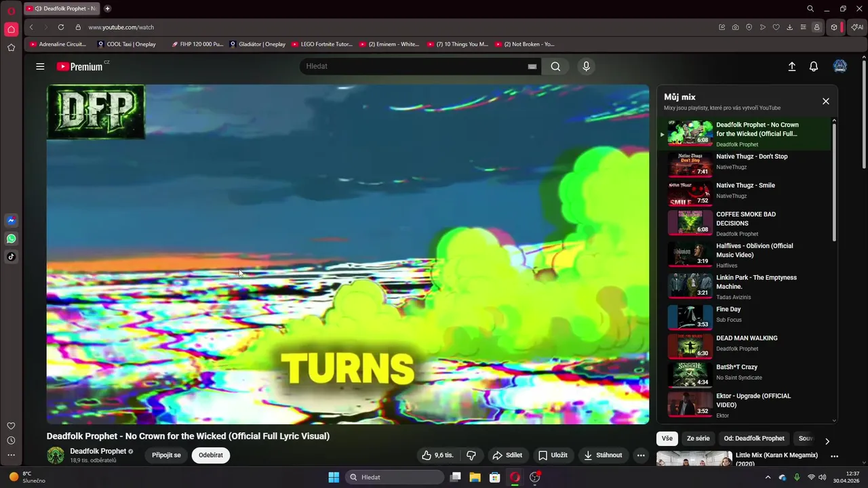Play Native Thugz - Smile from mix
The width and height of the screenshot is (868, 488).
click(x=744, y=192)
